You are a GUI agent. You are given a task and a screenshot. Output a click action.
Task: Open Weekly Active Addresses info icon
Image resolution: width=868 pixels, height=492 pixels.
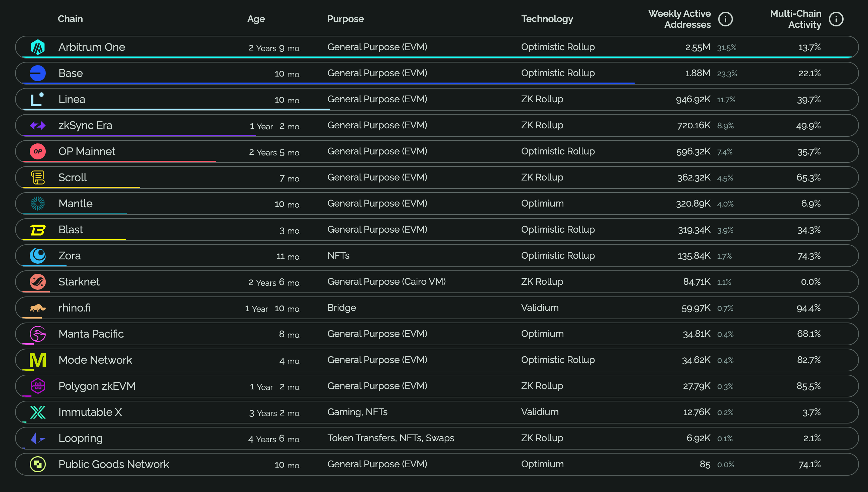point(725,19)
